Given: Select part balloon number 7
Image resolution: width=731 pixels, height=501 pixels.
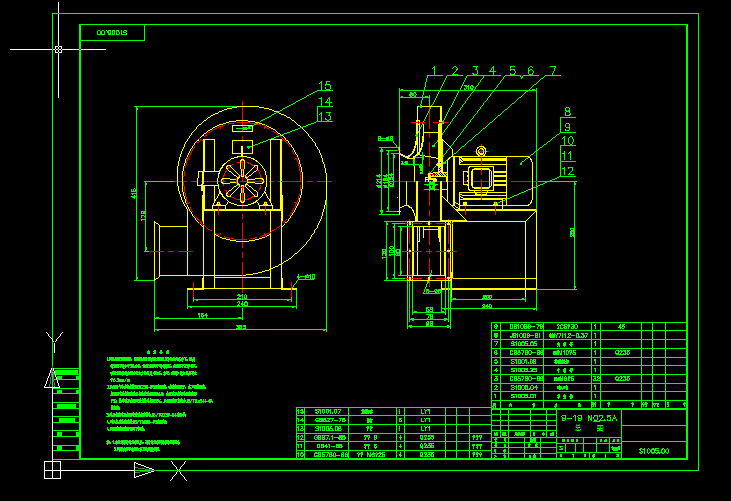Looking at the screenshot, I should tap(553, 71).
